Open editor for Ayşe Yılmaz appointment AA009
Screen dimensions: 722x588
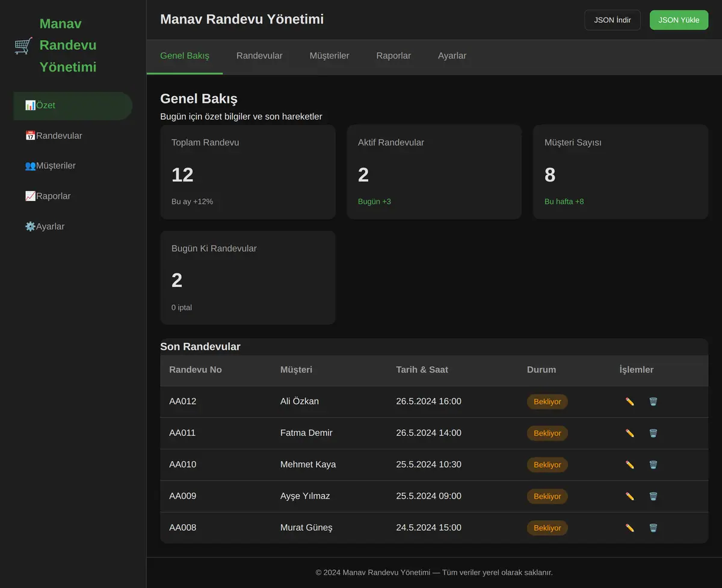pos(630,496)
